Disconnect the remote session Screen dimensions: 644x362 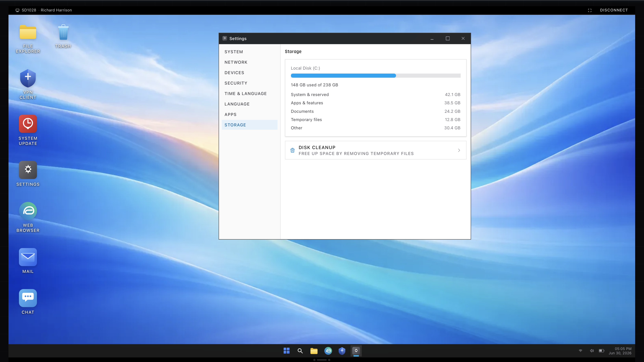614,10
